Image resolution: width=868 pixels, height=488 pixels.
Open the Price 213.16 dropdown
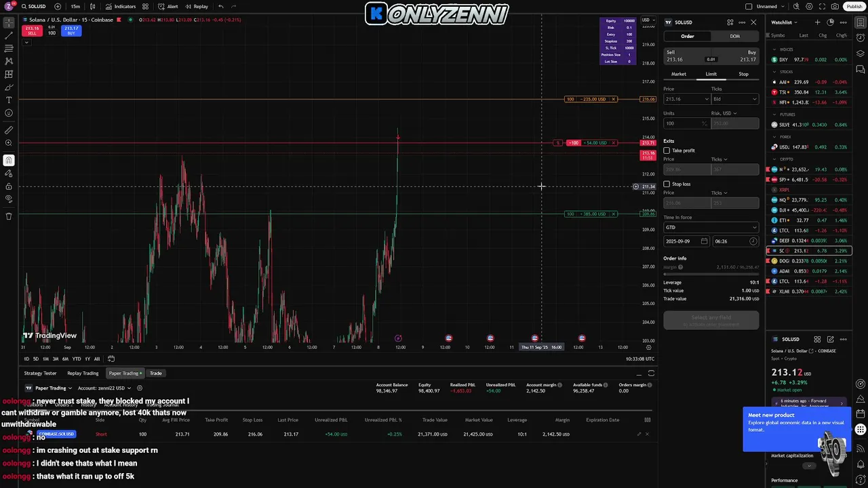[x=686, y=99]
